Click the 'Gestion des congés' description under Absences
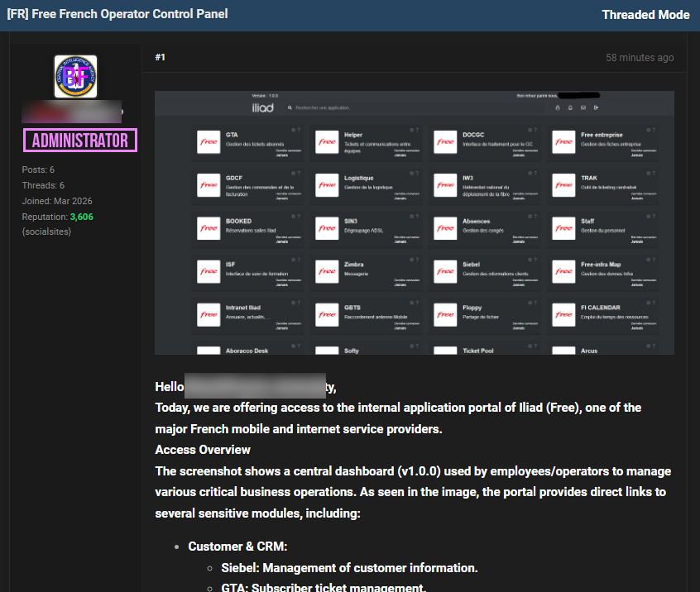Screen dimensions: 700x592 tap(483, 231)
